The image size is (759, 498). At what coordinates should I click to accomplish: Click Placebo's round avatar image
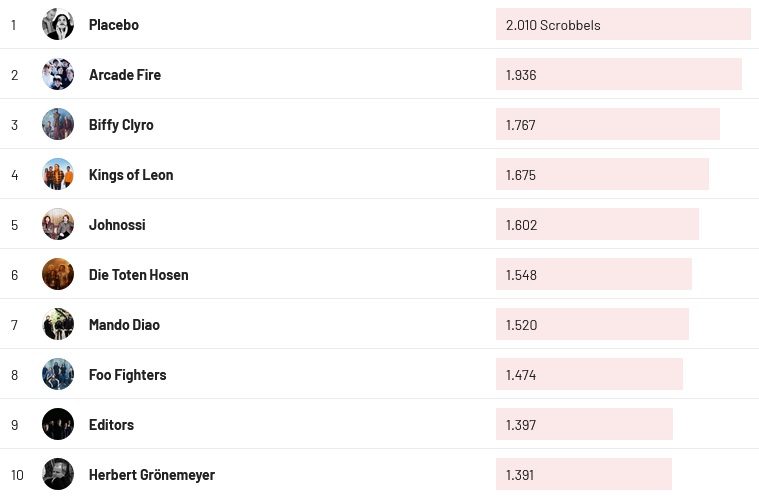point(58,24)
